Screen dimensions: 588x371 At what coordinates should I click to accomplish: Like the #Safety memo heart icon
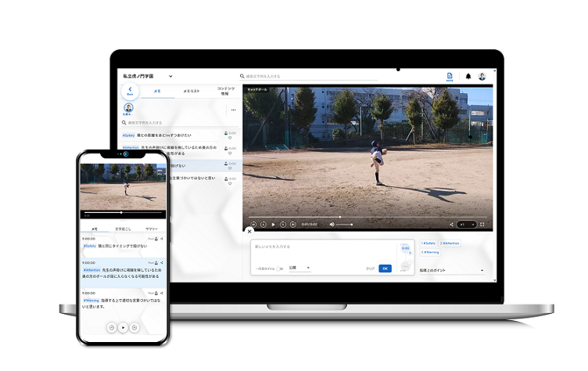[x=230, y=138]
